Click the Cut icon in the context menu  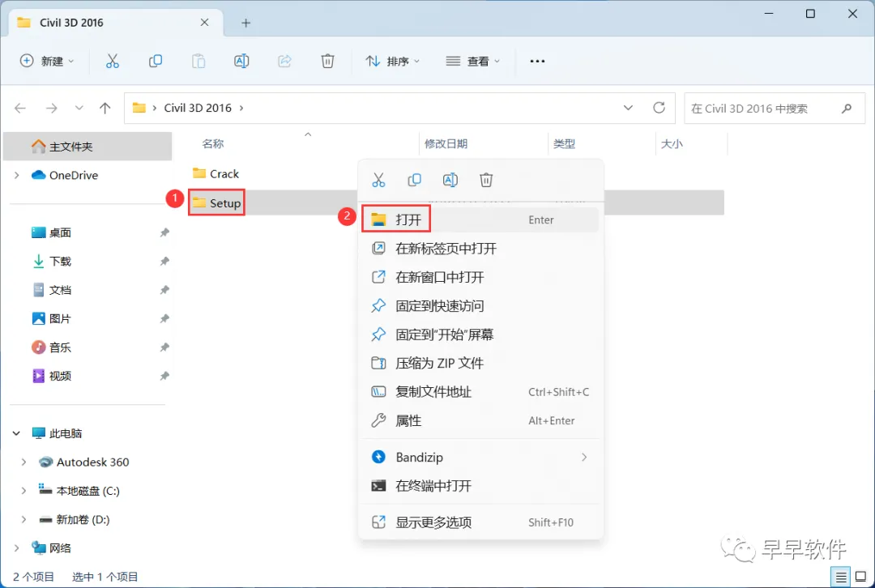378,180
